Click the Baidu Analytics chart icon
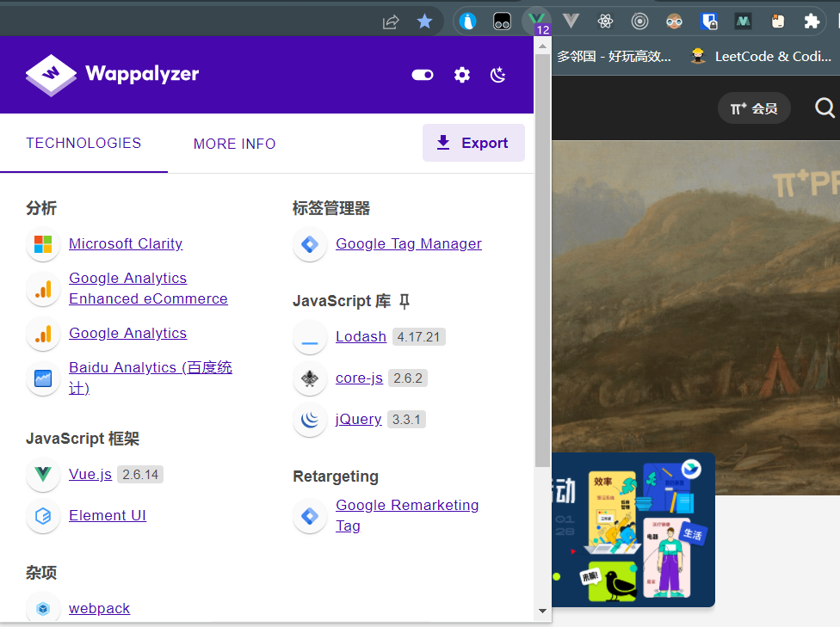This screenshot has height=627, width=840. (x=43, y=378)
